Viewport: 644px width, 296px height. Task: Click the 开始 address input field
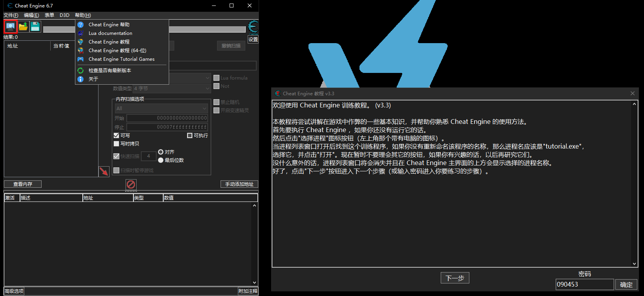click(167, 118)
